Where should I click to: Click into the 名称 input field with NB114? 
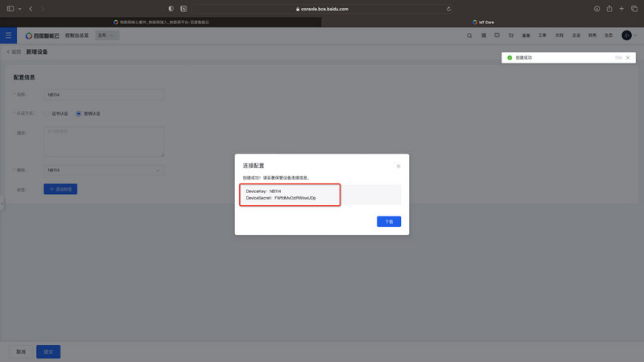(x=104, y=95)
